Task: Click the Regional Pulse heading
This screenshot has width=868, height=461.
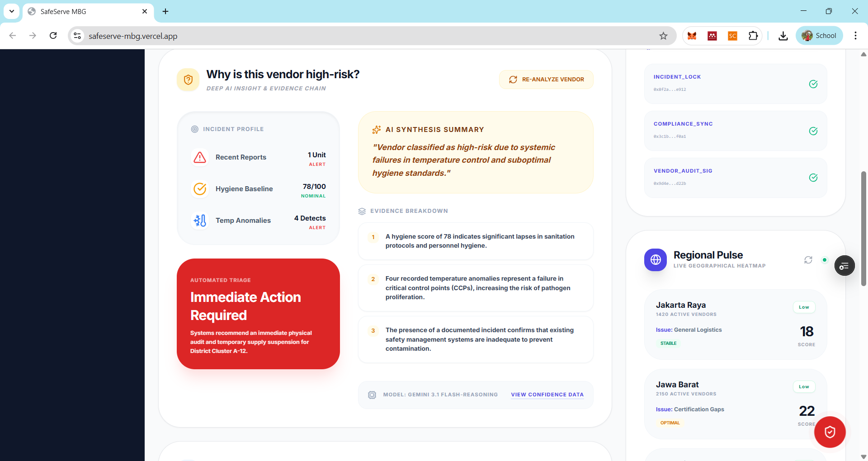Action: pos(708,255)
